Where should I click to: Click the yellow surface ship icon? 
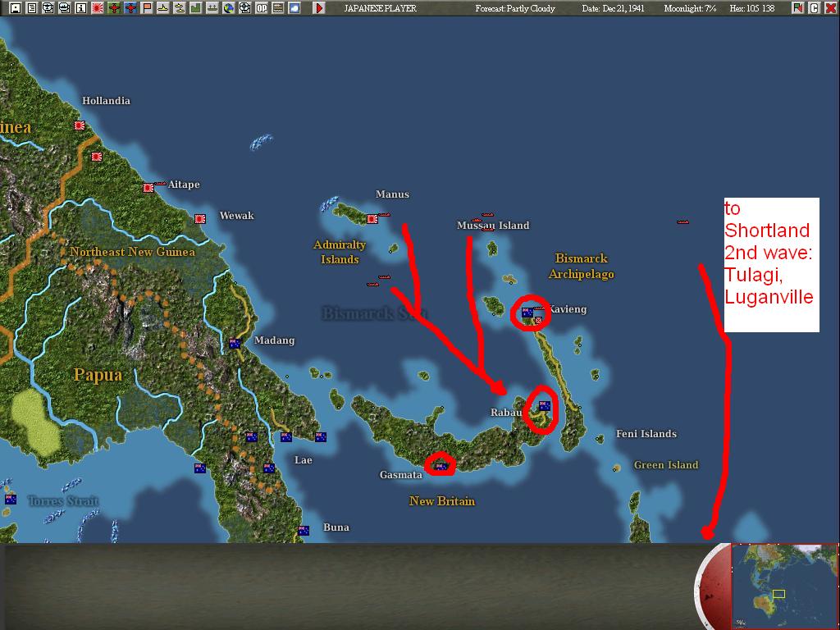[163, 8]
